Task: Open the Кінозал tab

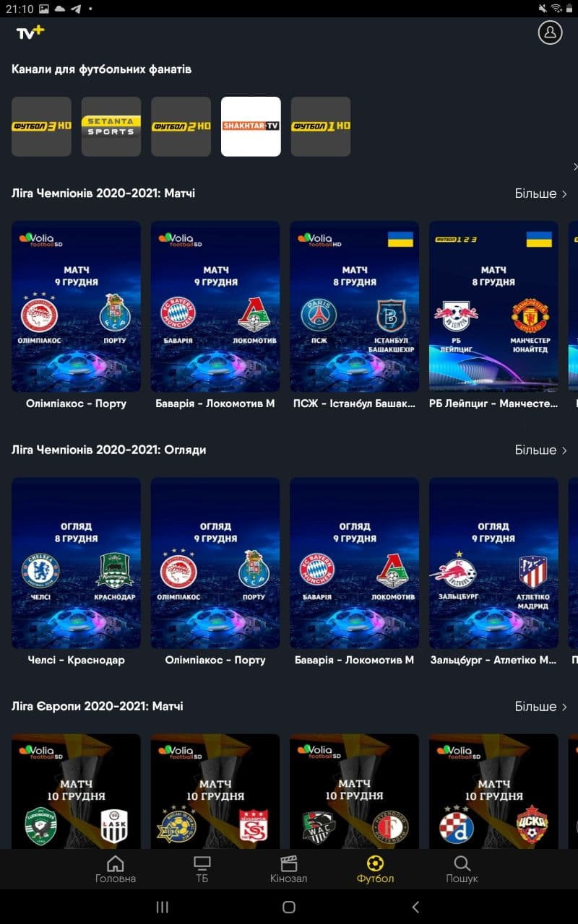Action: pos(289,868)
